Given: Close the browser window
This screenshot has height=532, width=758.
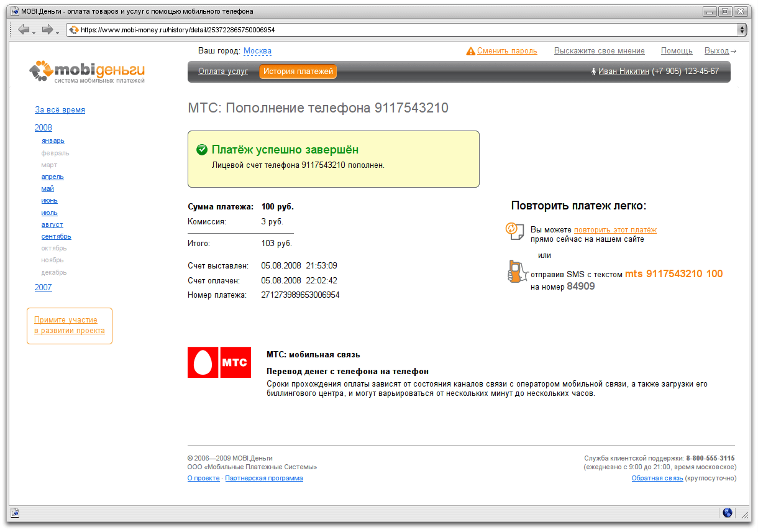Looking at the screenshot, I should [x=741, y=11].
